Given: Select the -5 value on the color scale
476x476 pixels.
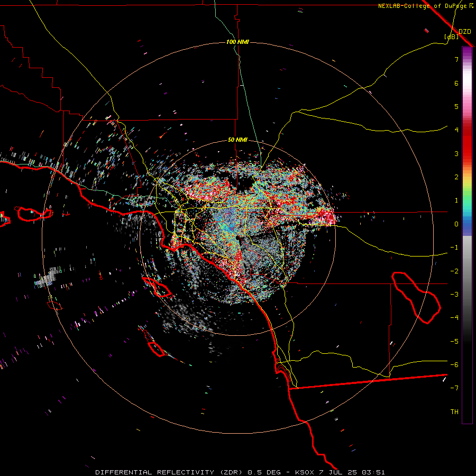Looking at the screenshot, I should [454, 342].
